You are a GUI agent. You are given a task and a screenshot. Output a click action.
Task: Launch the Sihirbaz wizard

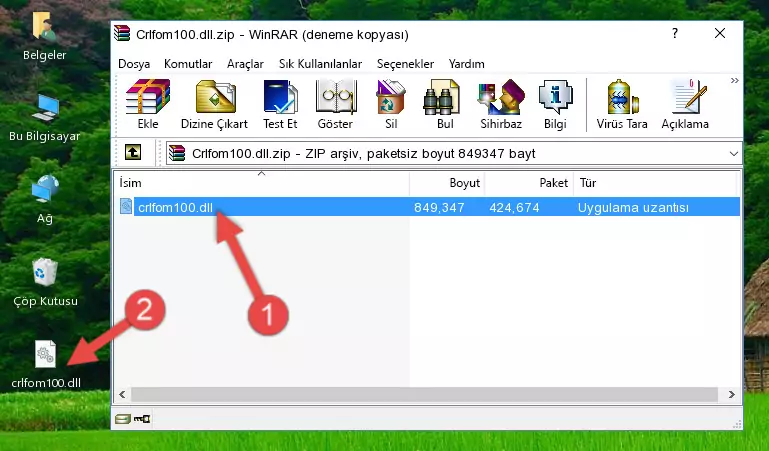[x=501, y=104]
